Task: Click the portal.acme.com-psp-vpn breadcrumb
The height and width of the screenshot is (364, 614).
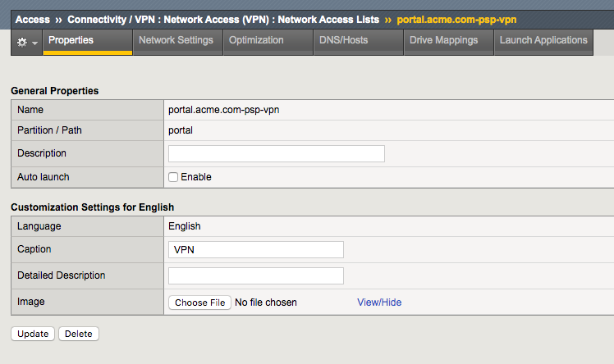Action: click(456, 20)
